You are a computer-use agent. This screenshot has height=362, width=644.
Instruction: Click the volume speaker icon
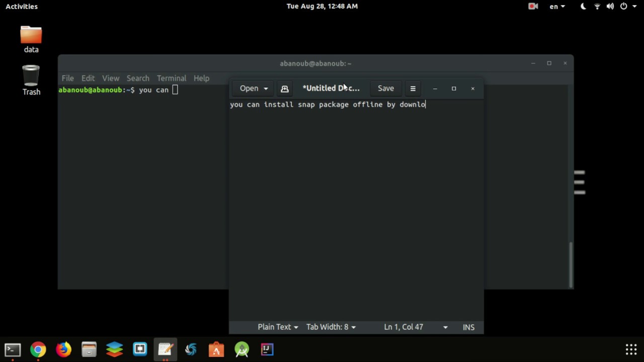pyautogui.click(x=610, y=7)
